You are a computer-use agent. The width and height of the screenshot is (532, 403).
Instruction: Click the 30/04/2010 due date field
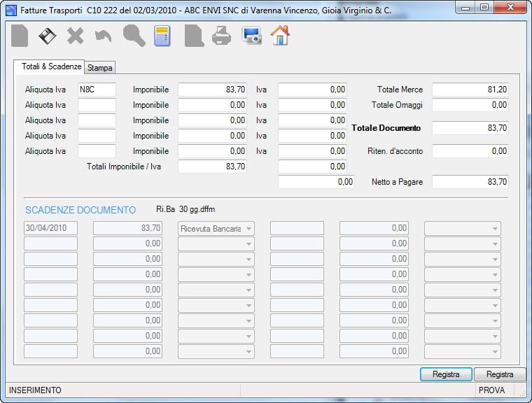pyautogui.click(x=50, y=228)
